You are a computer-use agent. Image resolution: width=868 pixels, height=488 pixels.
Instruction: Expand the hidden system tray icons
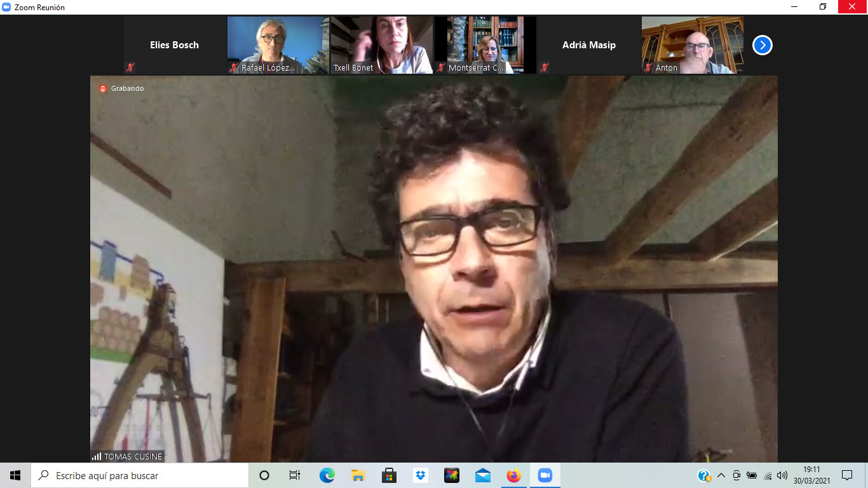721,475
